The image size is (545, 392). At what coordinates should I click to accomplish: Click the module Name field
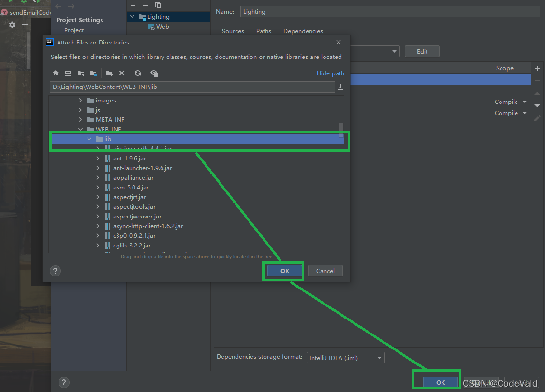click(x=390, y=12)
